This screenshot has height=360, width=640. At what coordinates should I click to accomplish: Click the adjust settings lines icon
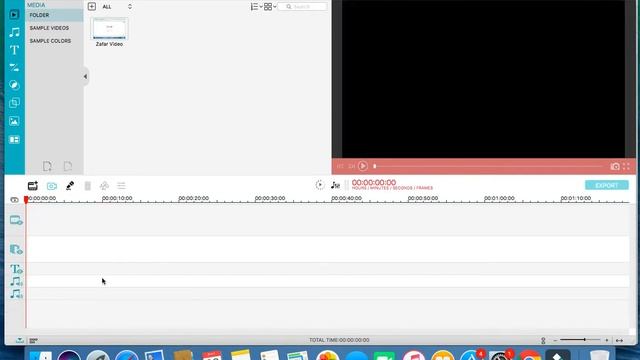click(121, 186)
